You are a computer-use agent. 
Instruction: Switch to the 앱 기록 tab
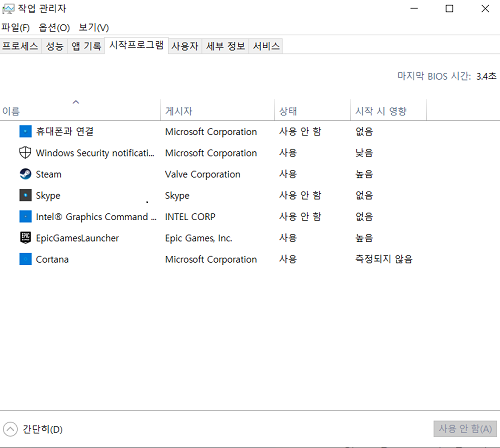(86, 46)
